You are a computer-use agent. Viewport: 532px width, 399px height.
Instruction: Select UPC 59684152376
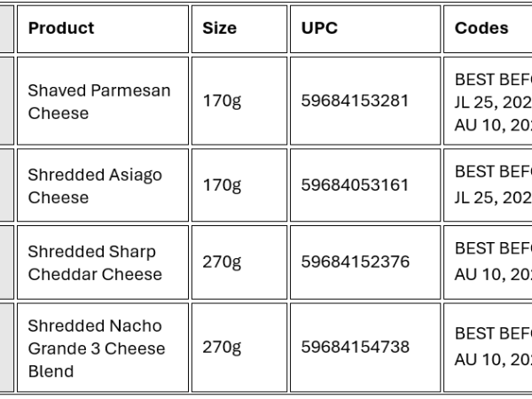355,262
